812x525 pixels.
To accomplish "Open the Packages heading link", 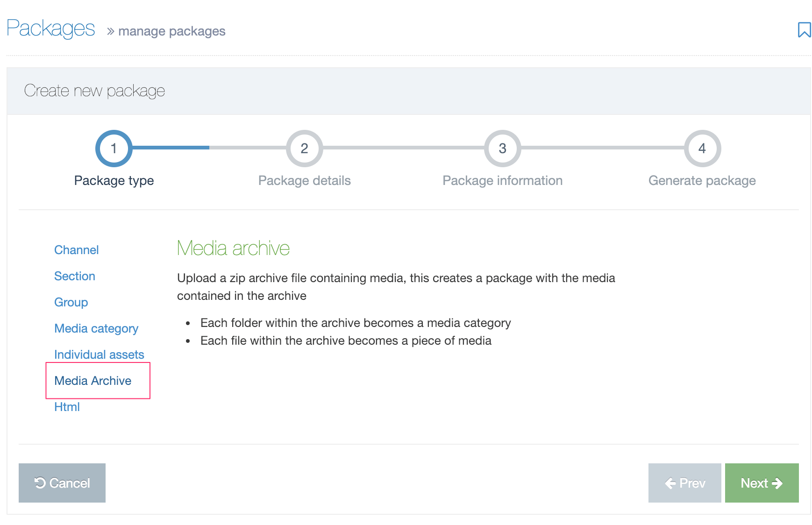I will (x=51, y=28).
